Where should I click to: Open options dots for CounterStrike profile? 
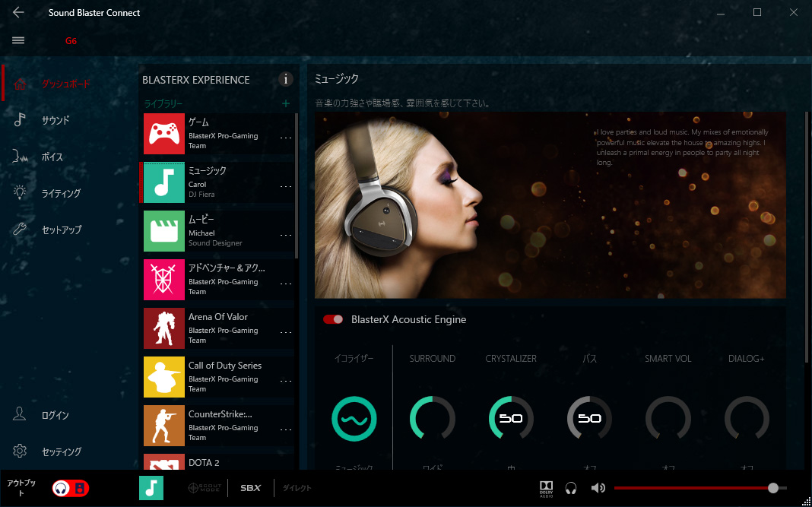pos(286,429)
